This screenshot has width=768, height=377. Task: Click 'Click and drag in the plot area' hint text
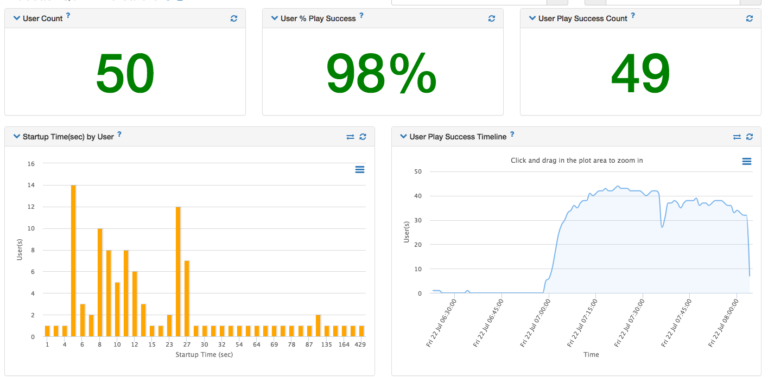point(576,160)
